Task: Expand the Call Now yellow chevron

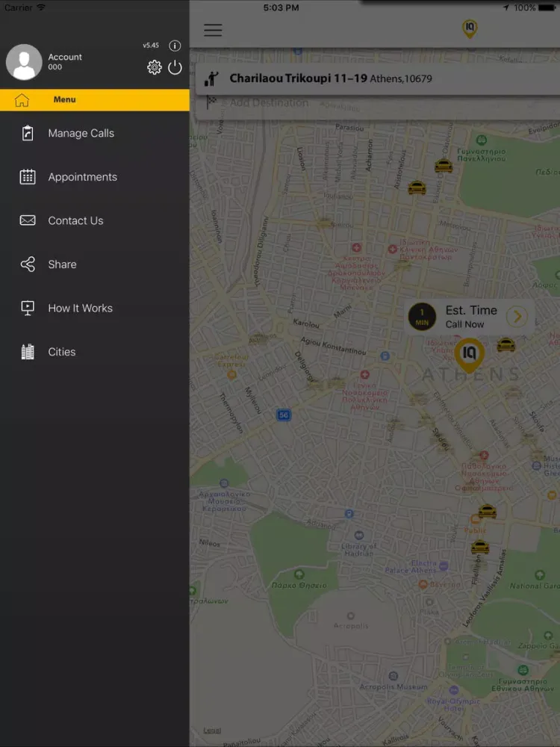Action: [517, 316]
